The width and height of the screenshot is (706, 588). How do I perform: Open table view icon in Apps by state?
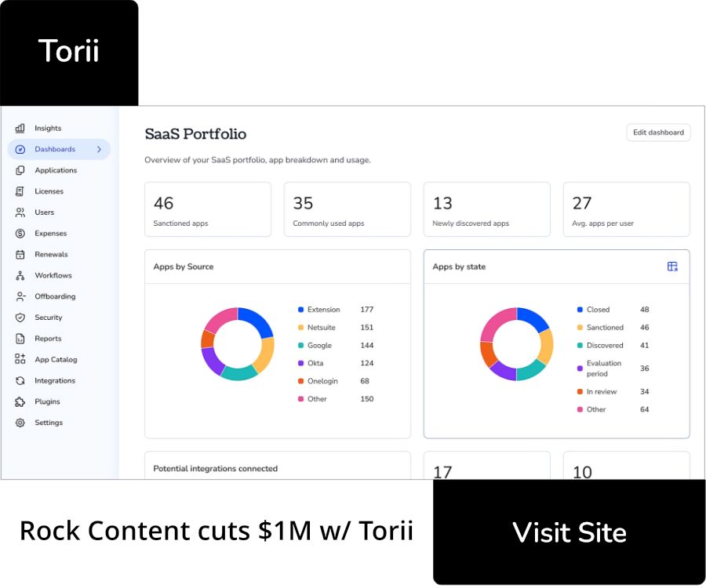(672, 267)
